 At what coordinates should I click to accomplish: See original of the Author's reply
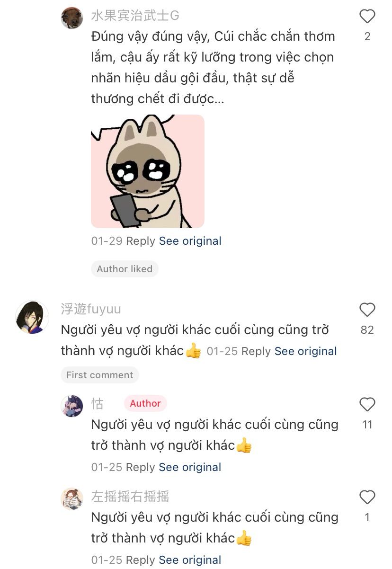click(190, 467)
